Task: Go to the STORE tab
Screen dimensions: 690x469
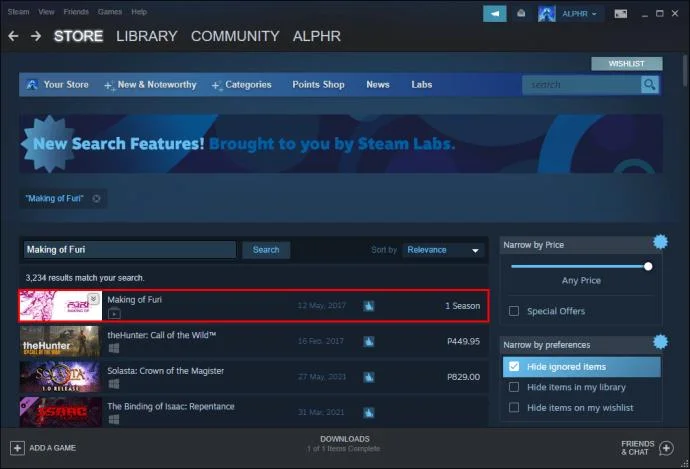Action: [78, 36]
